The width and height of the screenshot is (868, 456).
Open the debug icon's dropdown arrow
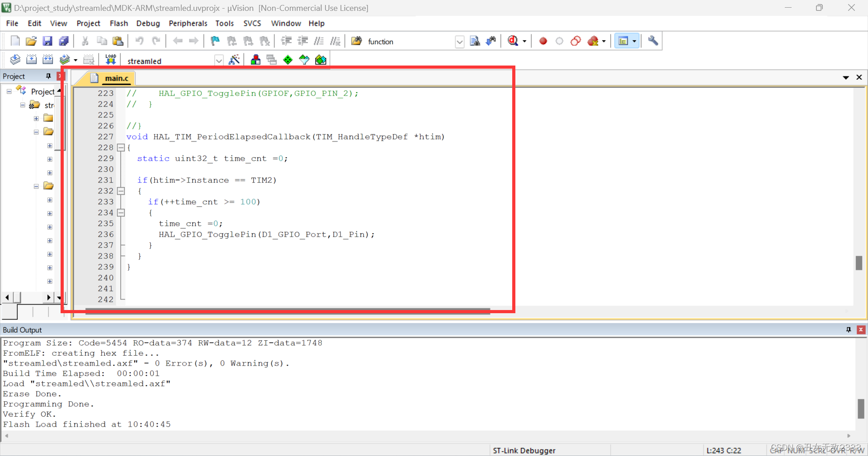tap(524, 42)
